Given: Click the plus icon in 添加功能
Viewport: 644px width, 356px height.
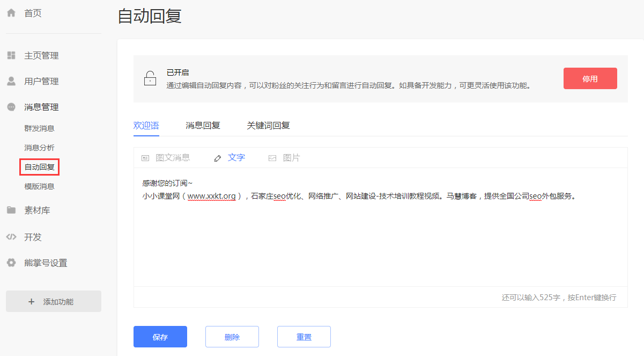Looking at the screenshot, I should 31,302.
